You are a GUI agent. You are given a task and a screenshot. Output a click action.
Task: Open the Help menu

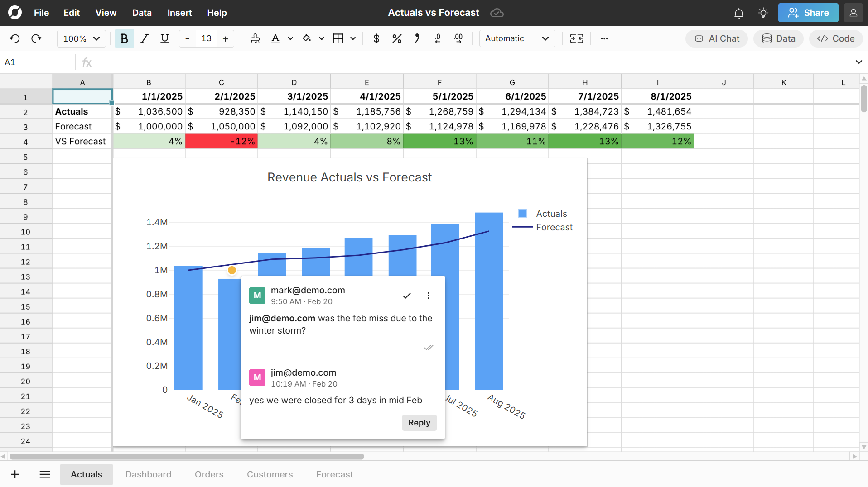[x=217, y=13]
